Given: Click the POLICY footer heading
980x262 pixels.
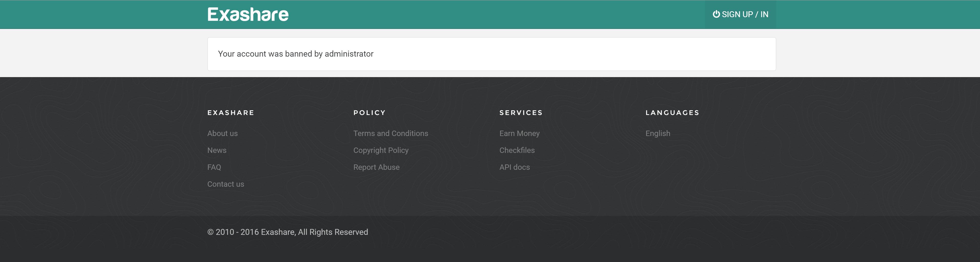Looking at the screenshot, I should [369, 112].
